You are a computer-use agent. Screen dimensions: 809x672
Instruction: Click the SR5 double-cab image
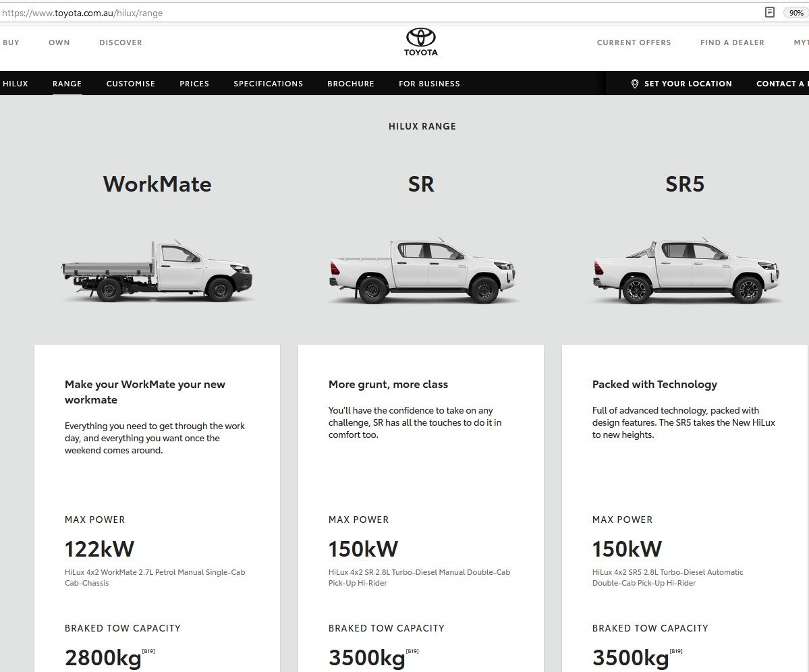[686, 271]
